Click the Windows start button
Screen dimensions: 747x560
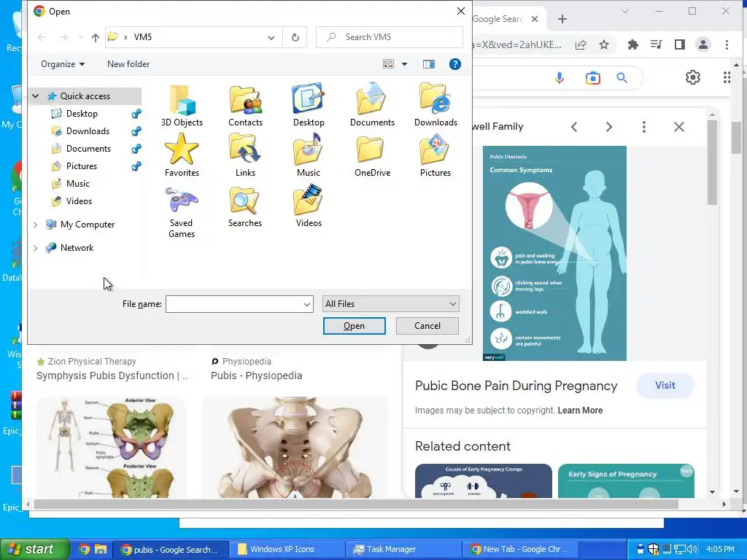34,549
